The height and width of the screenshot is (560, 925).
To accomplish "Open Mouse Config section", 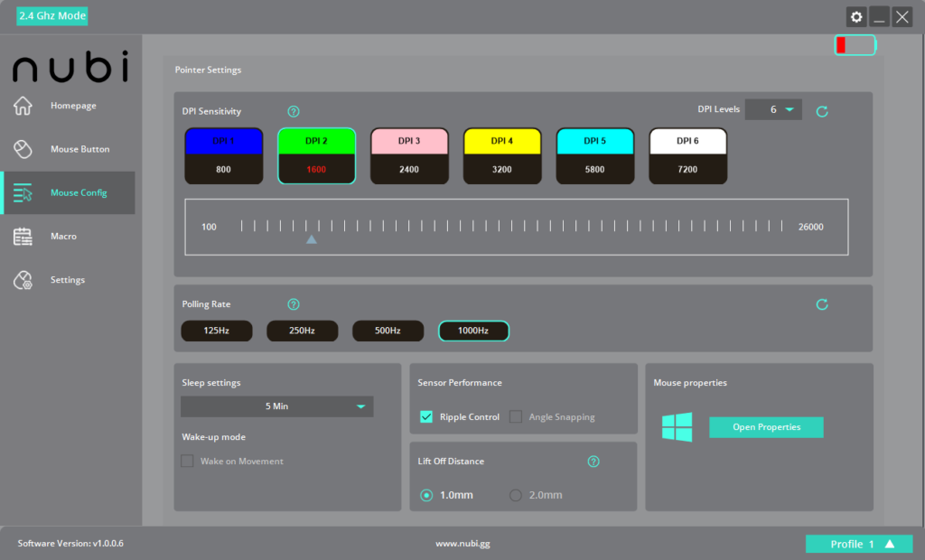I will (79, 193).
